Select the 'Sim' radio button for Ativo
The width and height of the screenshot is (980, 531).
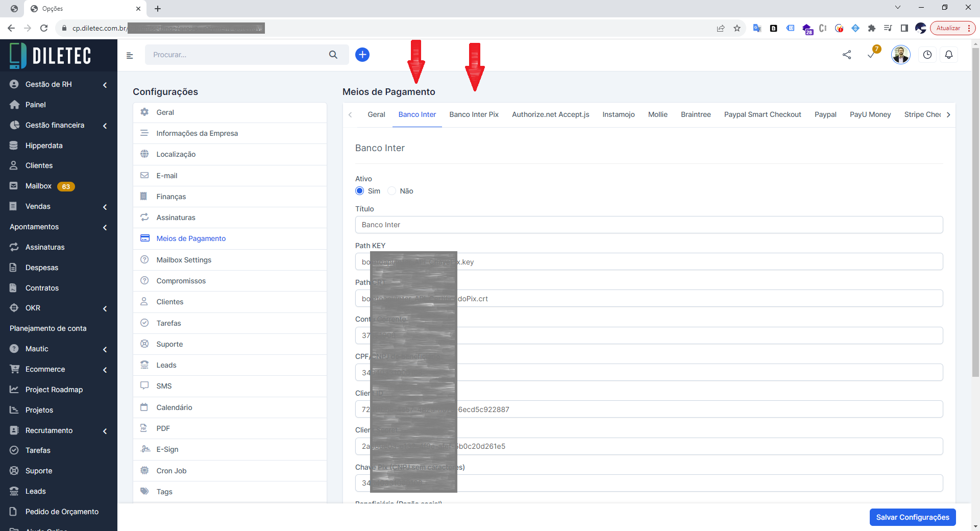point(360,191)
